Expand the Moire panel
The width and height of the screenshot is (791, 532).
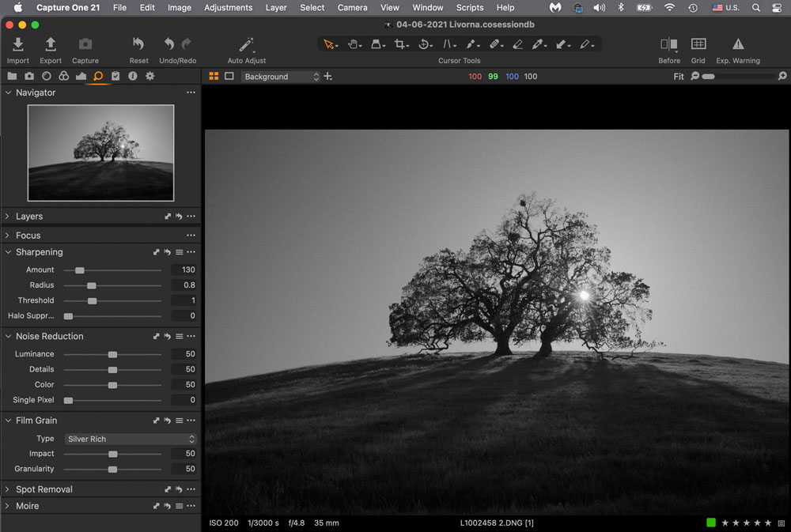pyautogui.click(x=8, y=506)
